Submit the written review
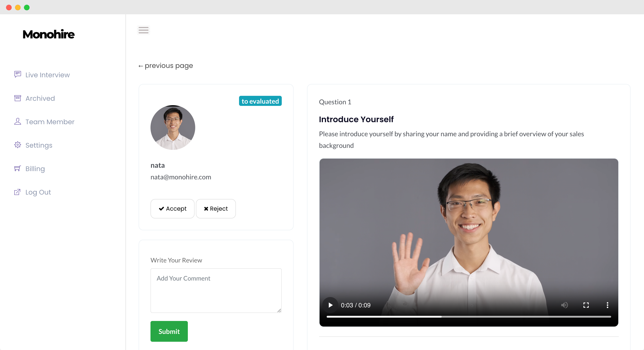Image resolution: width=644 pixels, height=350 pixels. (169, 331)
